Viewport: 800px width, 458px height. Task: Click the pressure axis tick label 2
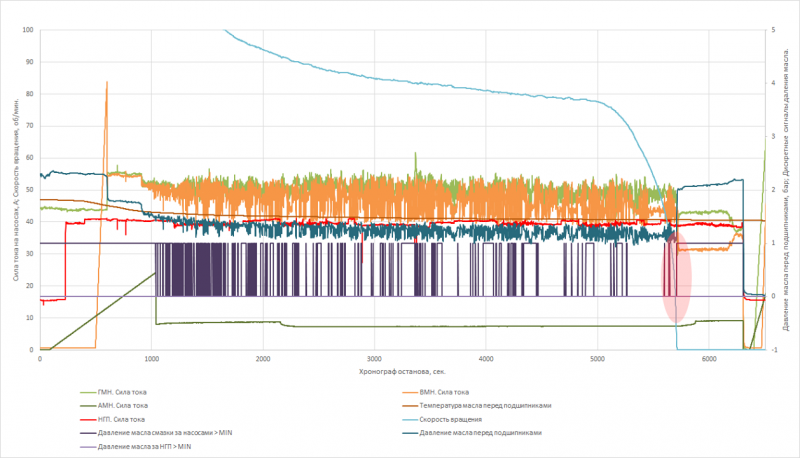[773, 190]
